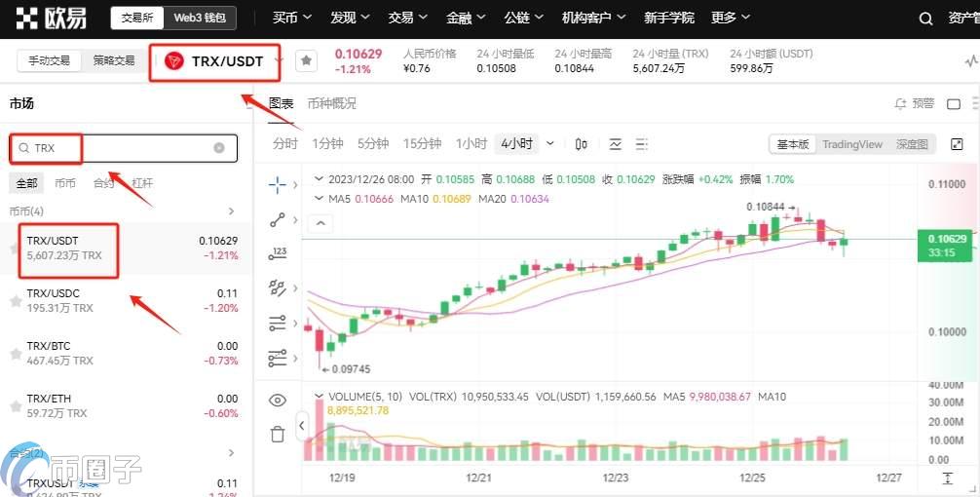Screen dimensions: 980x497
Task: Set chart interval to 15分钟
Action: click(x=422, y=144)
